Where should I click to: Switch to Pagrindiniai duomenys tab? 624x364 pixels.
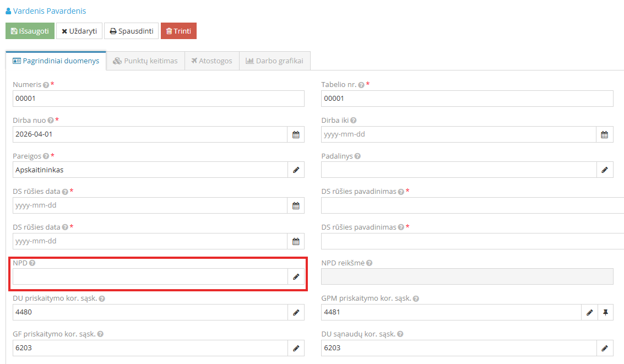pos(56,61)
